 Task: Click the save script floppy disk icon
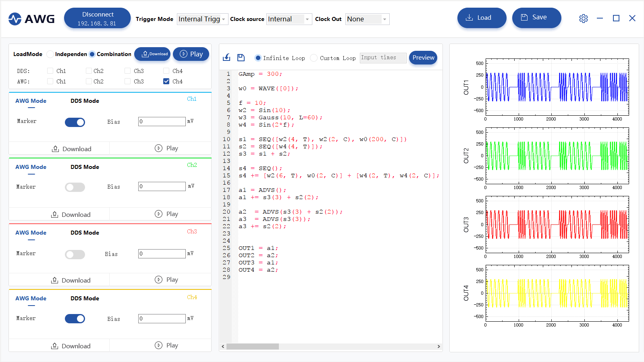[241, 58]
